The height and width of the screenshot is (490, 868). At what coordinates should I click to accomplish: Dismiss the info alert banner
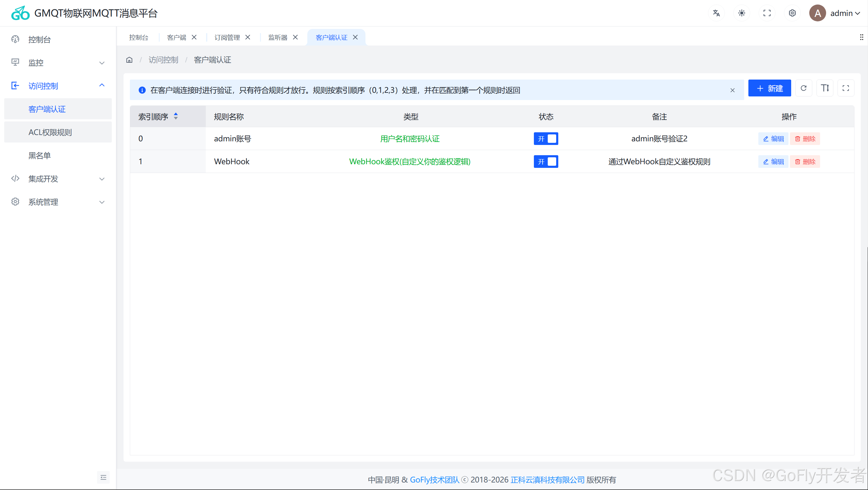(x=732, y=90)
